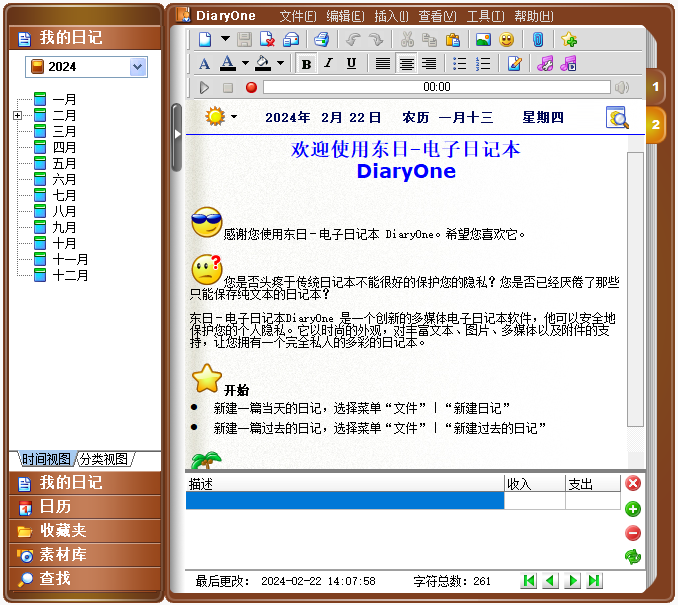The width and height of the screenshot is (678, 605).
Task: Redo the last edit
Action: [375, 39]
